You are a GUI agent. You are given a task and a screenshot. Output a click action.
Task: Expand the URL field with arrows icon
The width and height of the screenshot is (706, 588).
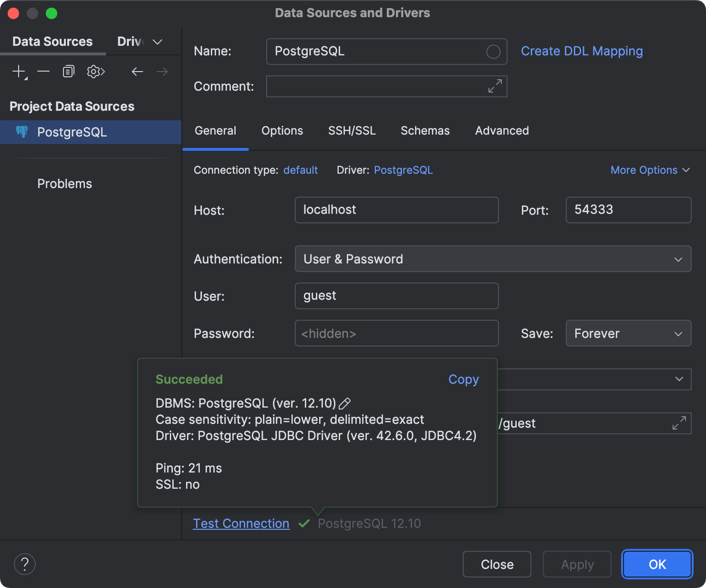[679, 423]
